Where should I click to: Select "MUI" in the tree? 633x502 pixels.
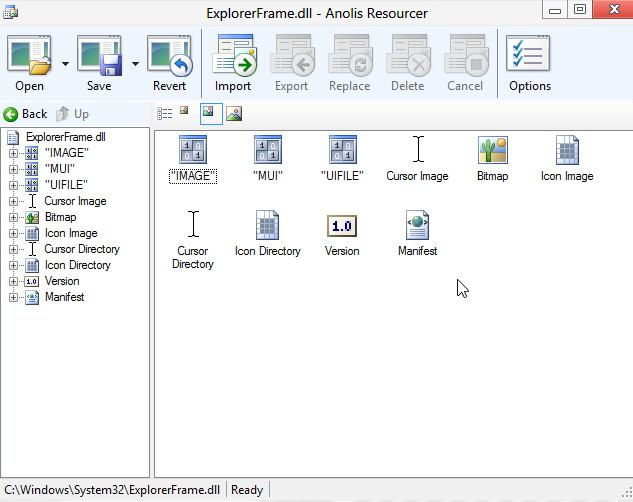[x=60, y=169]
